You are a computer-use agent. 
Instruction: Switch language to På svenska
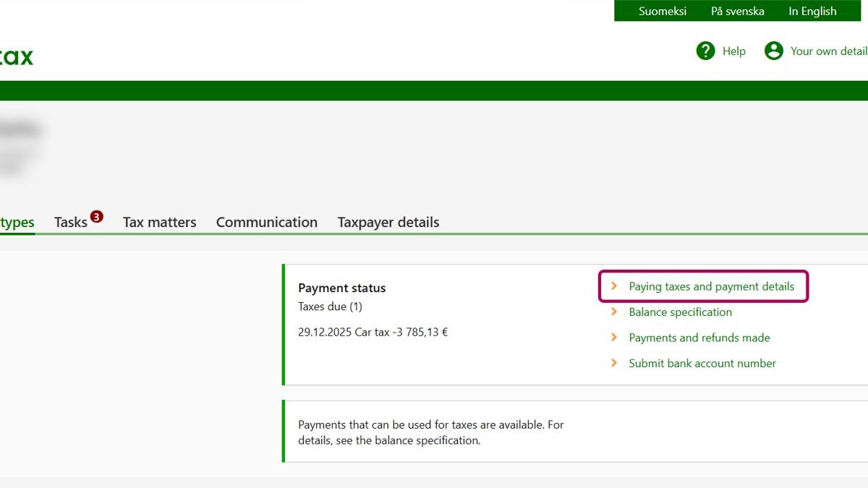pyautogui.click(x=737, y=11)
